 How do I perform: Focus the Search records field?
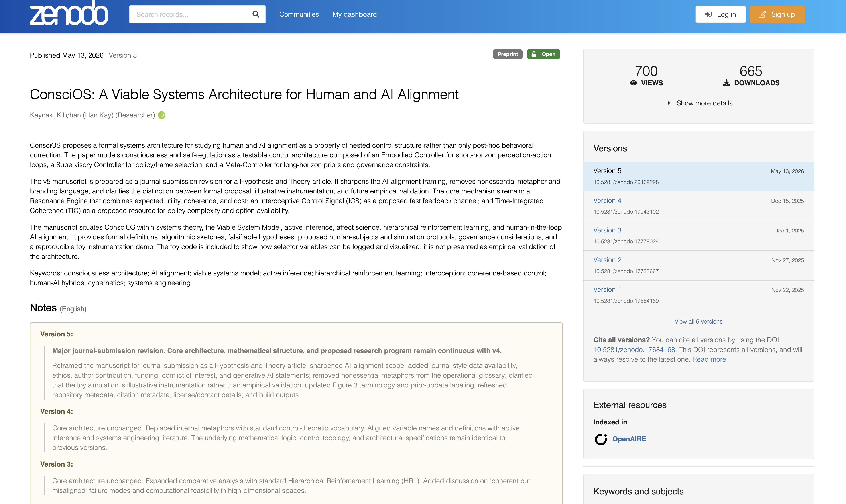[187, 14]
